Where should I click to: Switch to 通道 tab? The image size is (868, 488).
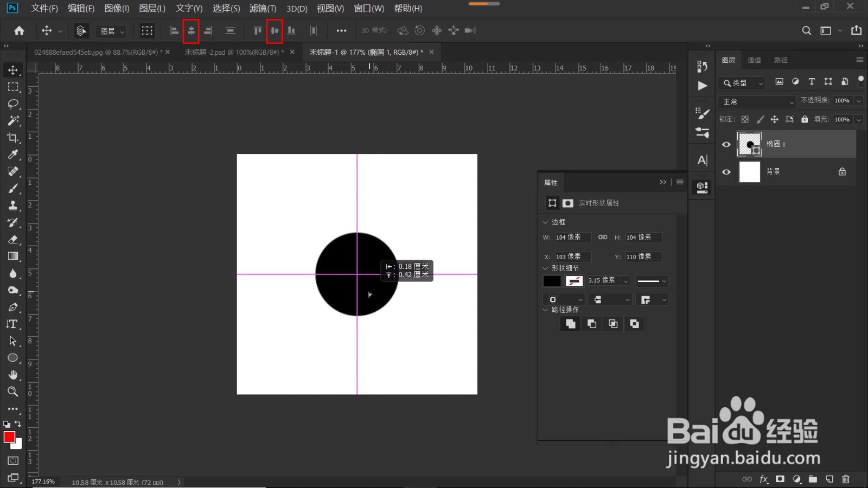[754, 60]
